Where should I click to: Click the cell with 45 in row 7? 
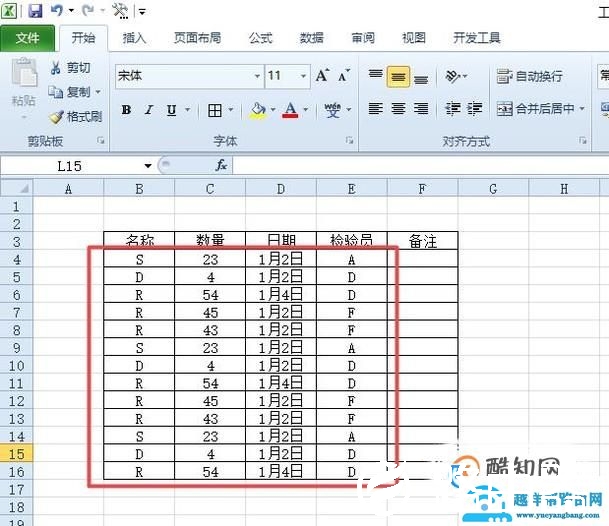(210, 312)
